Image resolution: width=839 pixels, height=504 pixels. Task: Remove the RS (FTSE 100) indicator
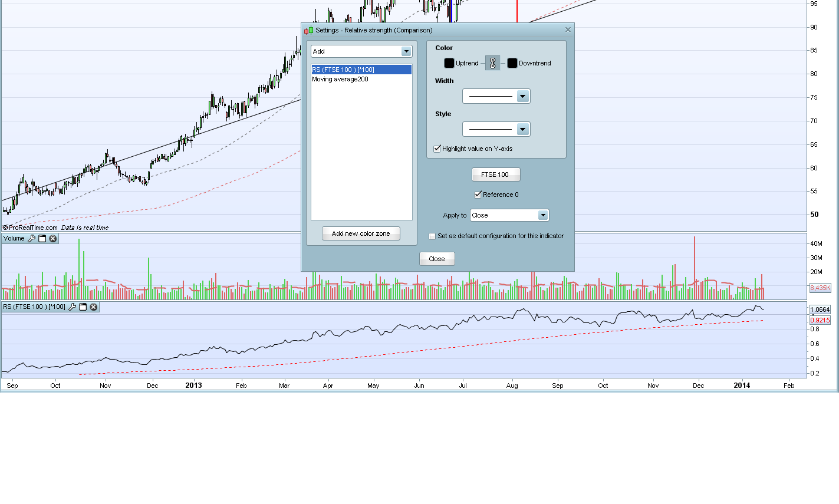(x=94, y=307)
